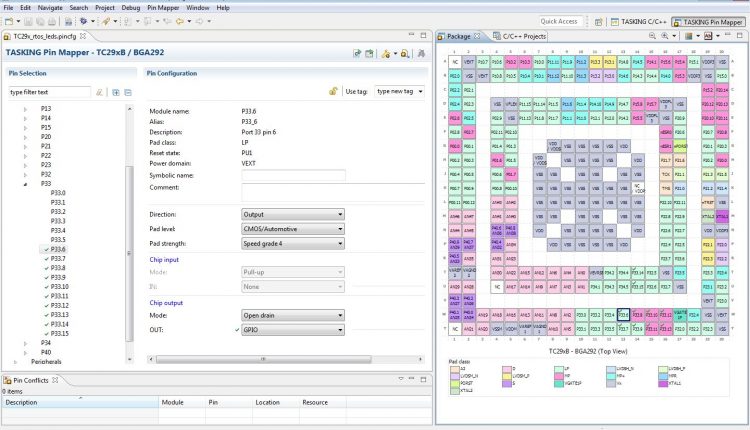Click the Forward navigation arrow icon
The height and width of the screenshot is (430, 750).
tap(199, 22)
